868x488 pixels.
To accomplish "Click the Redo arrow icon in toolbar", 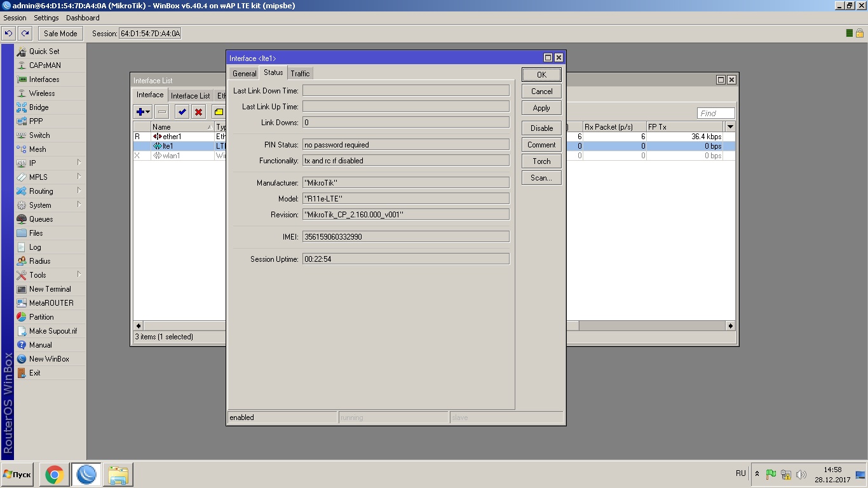I will [25, 33].
